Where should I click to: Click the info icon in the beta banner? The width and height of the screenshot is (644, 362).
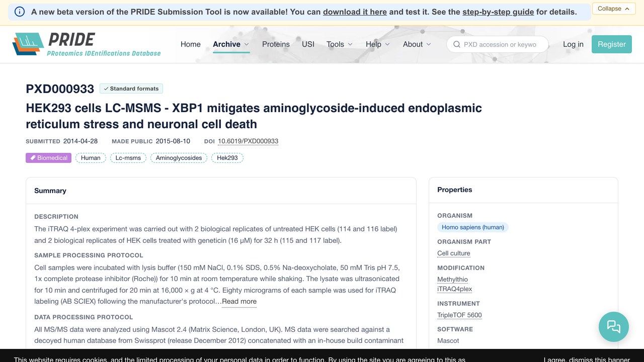[20, 12]
